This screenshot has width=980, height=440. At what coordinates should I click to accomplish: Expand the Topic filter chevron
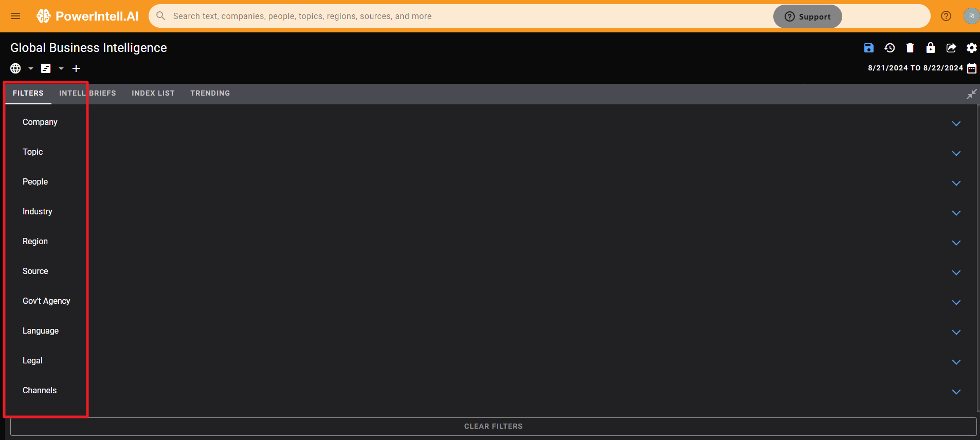coord(956,153)
